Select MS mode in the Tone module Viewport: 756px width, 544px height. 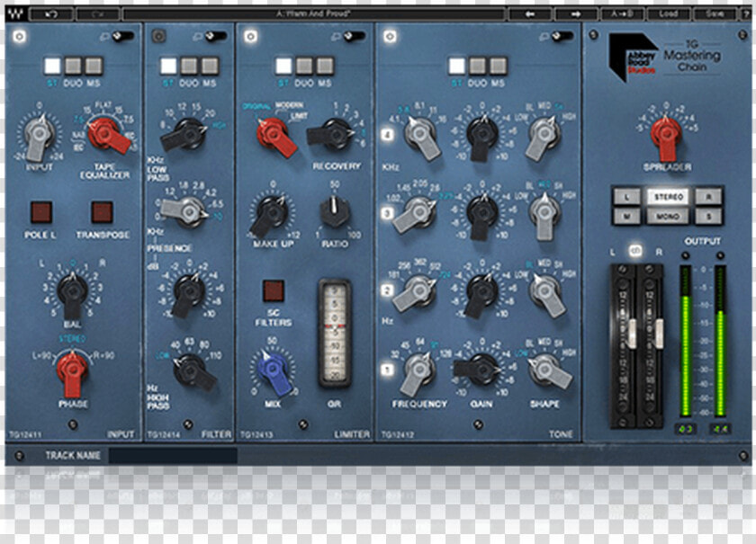pos(499,66)
